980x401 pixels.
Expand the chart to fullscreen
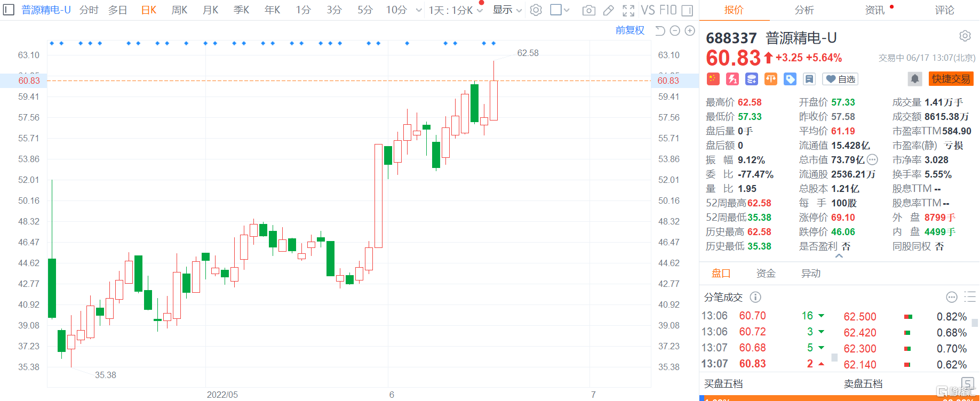628,10
